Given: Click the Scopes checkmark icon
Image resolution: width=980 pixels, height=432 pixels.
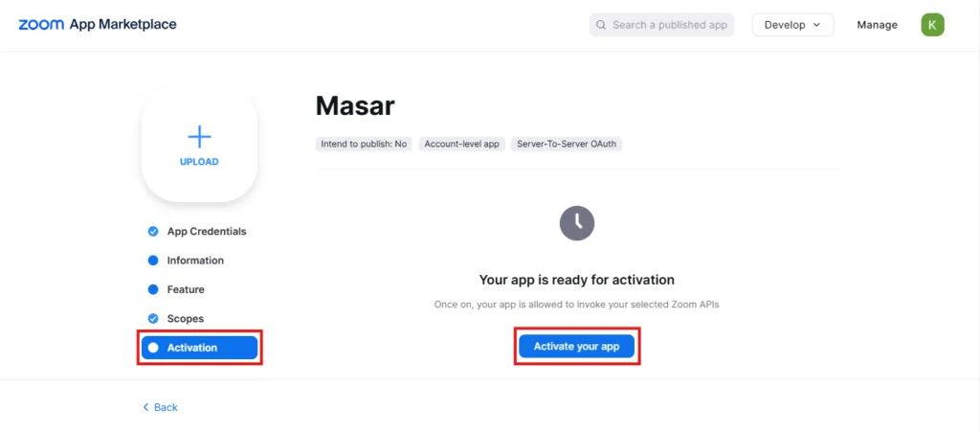Looking at the screenshot, I should 153,319.
